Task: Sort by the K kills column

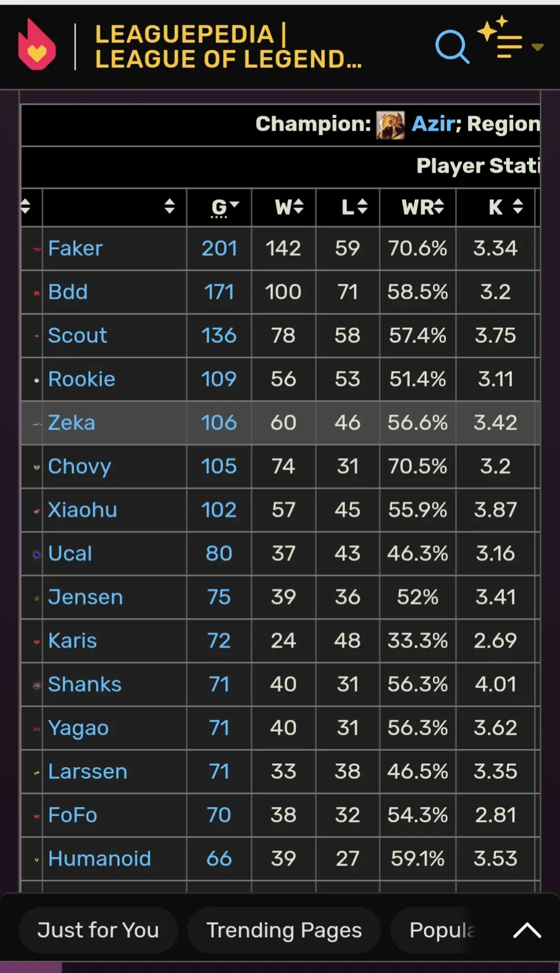Action: point(495,207)
